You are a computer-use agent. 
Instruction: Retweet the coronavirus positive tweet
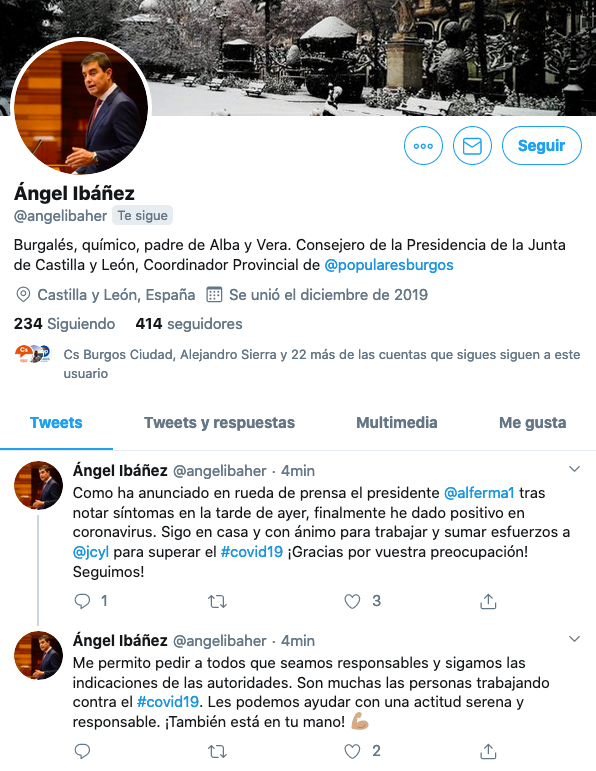point(217,601)
